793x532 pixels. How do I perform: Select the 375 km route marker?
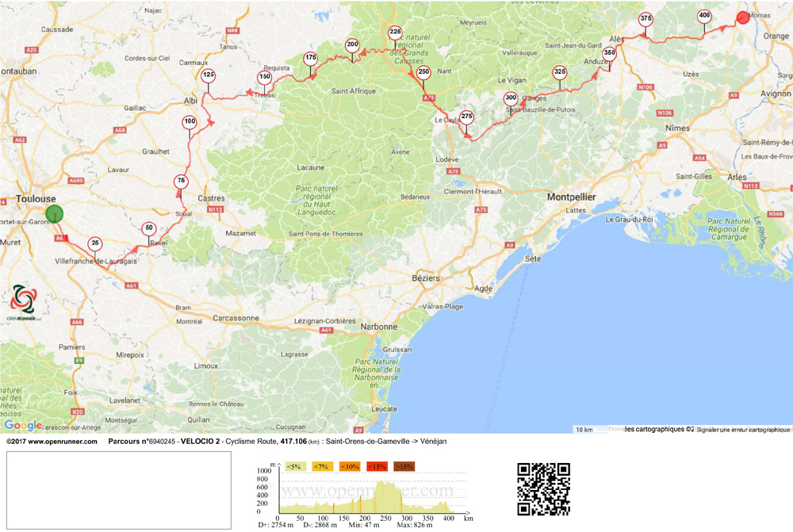646,19
